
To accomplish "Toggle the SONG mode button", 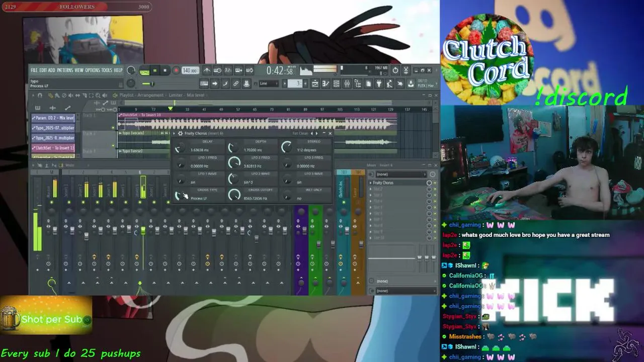I will (144, 71).
